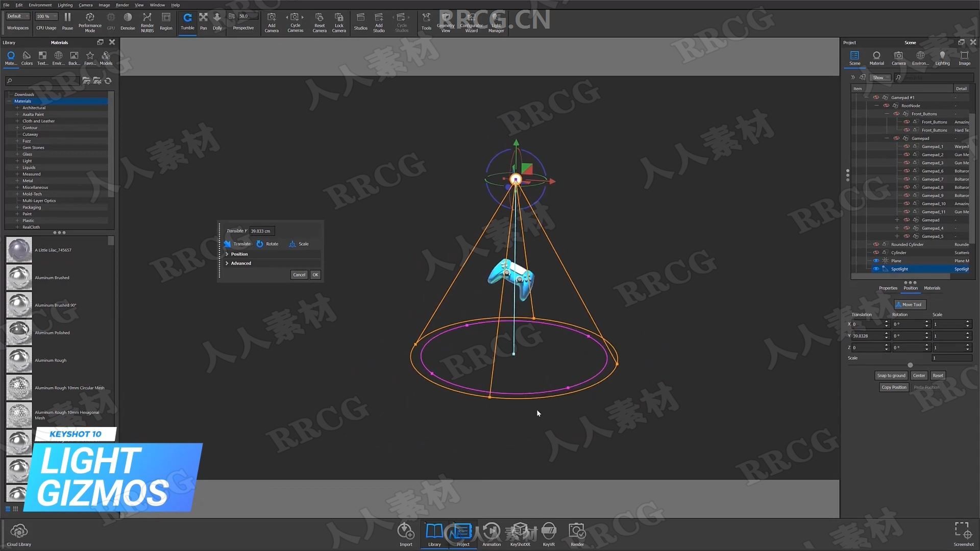Click the Translate Y value field
The height and width of the screenshot is (551, 980).
(262, 231)
